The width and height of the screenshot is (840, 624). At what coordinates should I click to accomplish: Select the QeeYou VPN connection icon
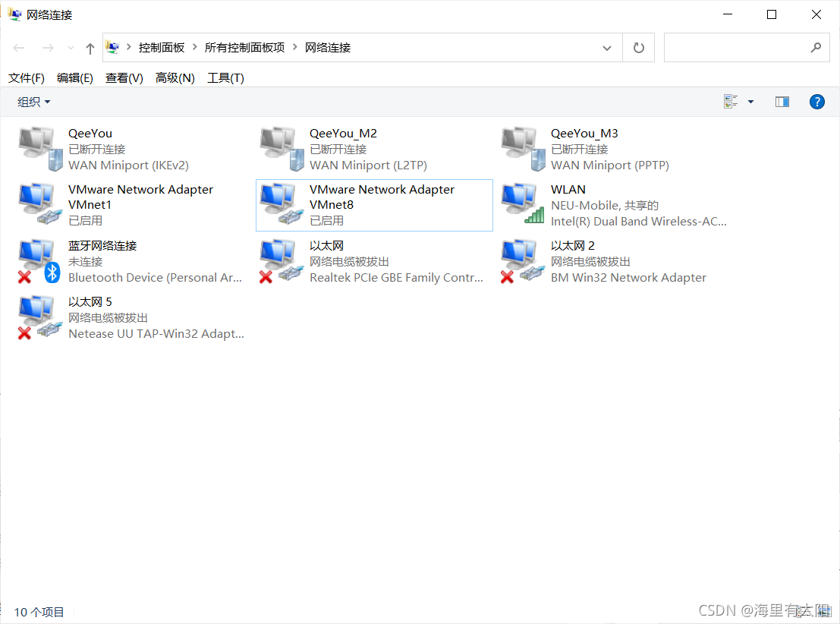[41, 149]
